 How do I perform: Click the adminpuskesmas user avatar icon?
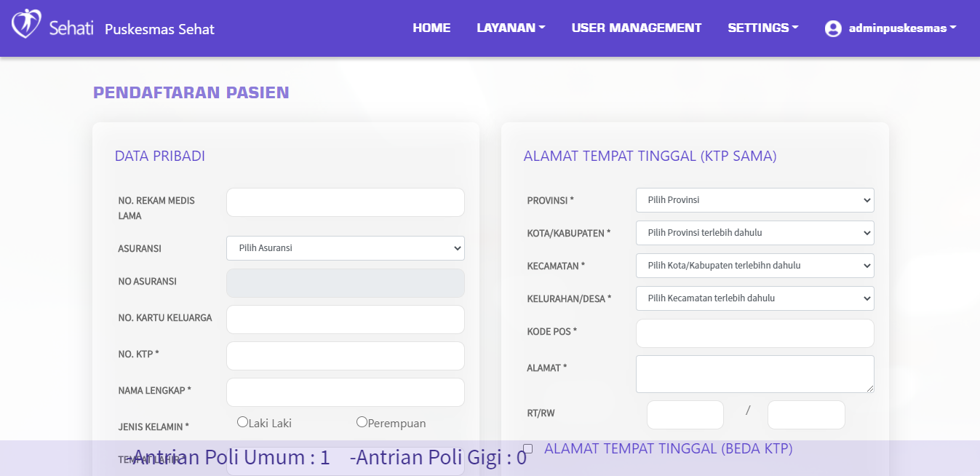(833, 28)
